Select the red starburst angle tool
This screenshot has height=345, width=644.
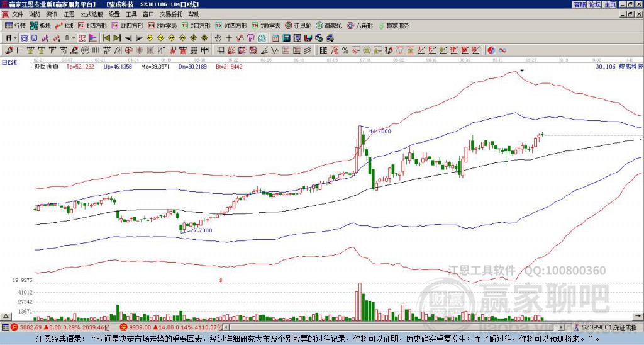tap(139, 50)
